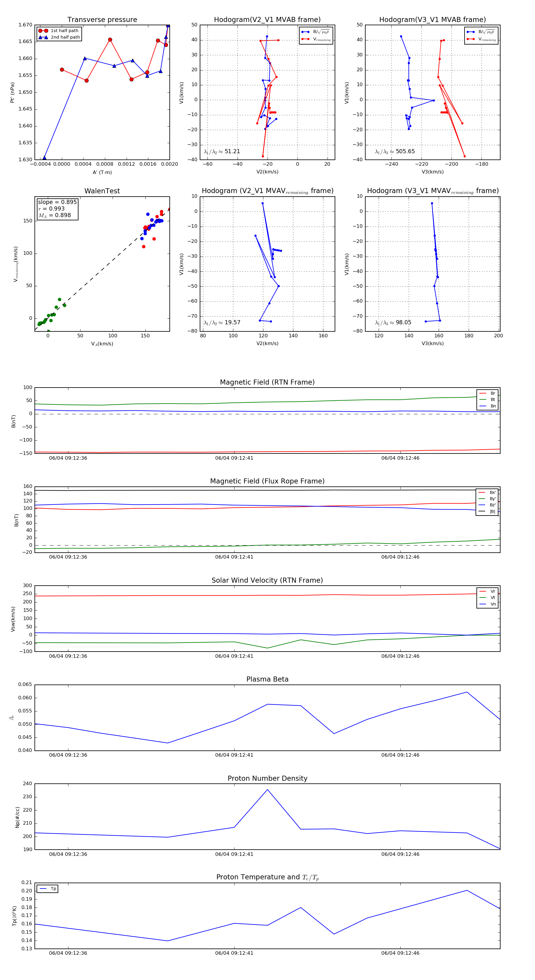Click the 'Np(#/cc)' y-axis label
The width and height of the screenshot is (535, 980).
17,817
